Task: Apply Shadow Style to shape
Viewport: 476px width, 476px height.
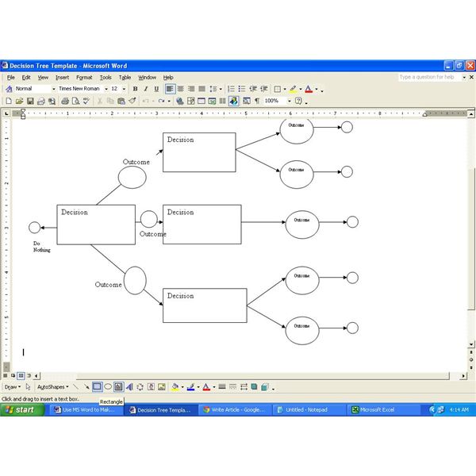Action: [254, 387]
